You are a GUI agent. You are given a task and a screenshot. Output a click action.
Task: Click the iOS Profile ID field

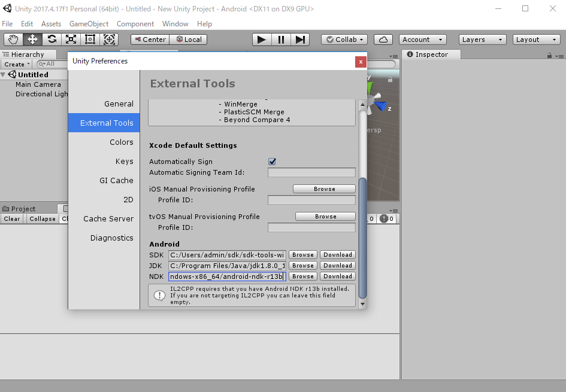311,200
